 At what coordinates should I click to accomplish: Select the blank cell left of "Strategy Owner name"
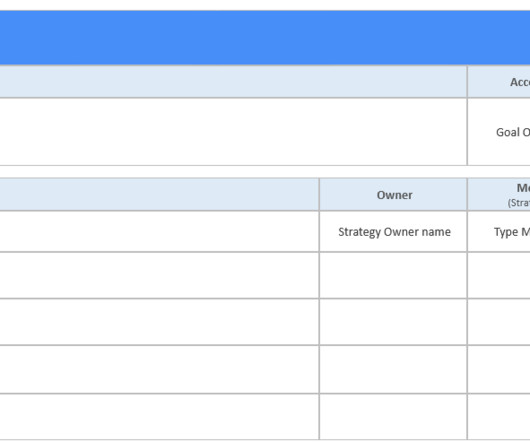pyautogui.click(x=159, y=232)
